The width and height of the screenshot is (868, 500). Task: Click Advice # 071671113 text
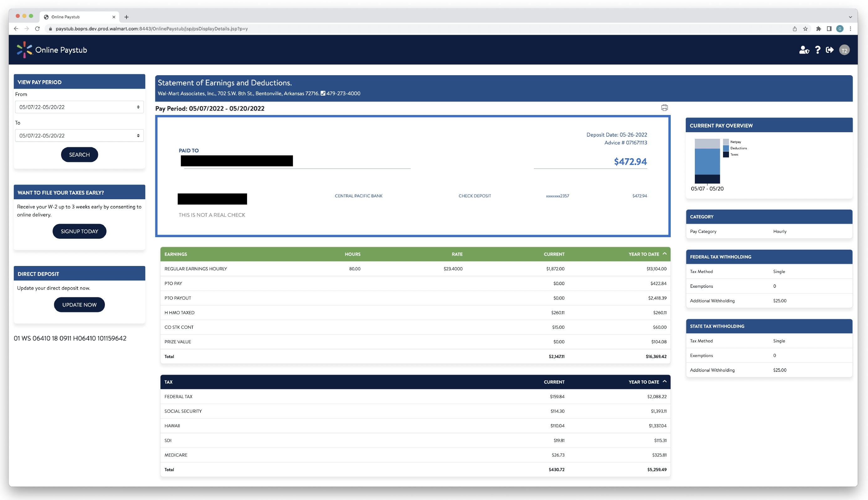click(625, 143)
